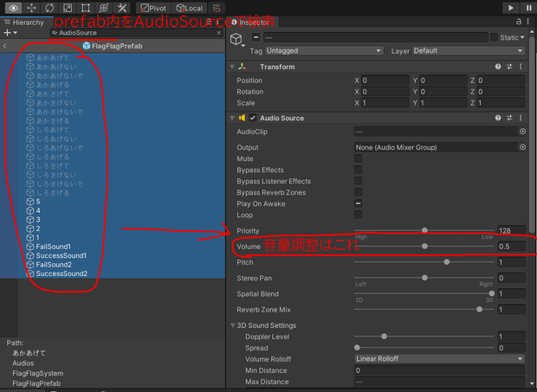Select the Scale tool icon
The height and width of the screenshot is (392, 537).
[68, 8]
